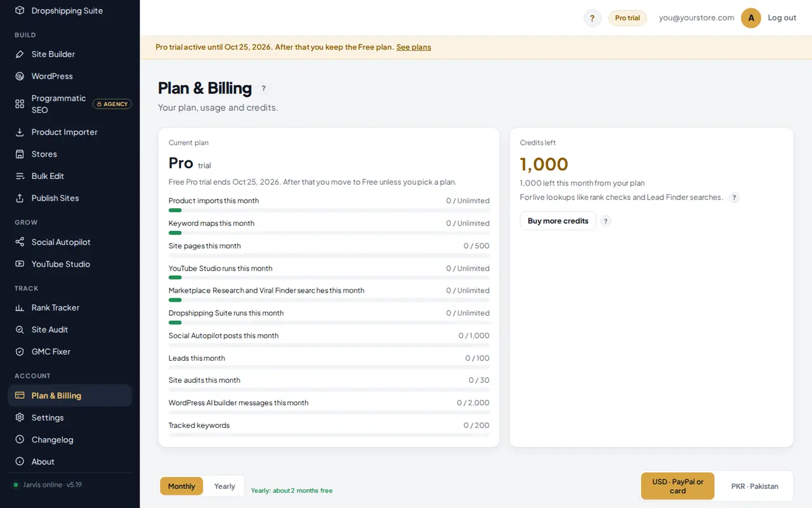Viewport: 812px width, 508px height.
Task: Click the GMC Fixer shield icon
Action: click(x=20, y=352)
